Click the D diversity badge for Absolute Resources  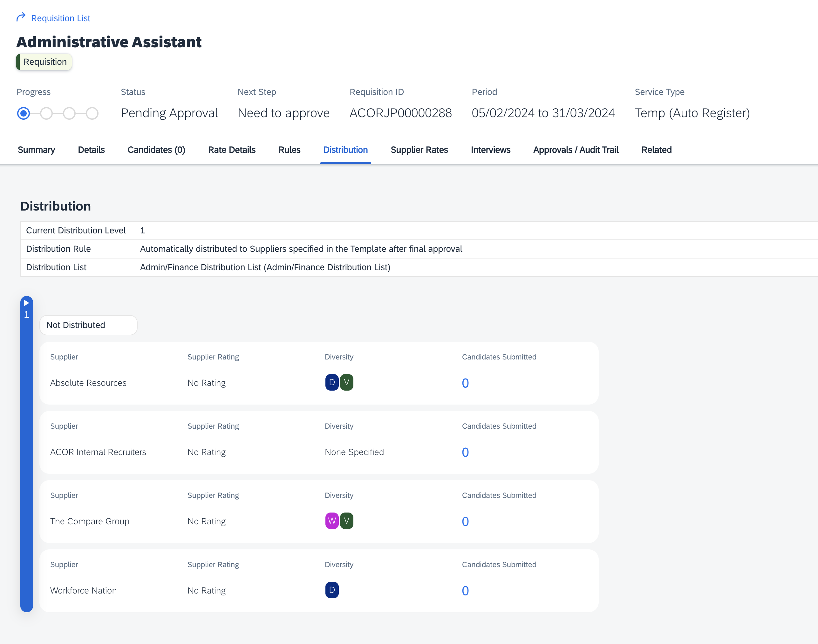332,382
